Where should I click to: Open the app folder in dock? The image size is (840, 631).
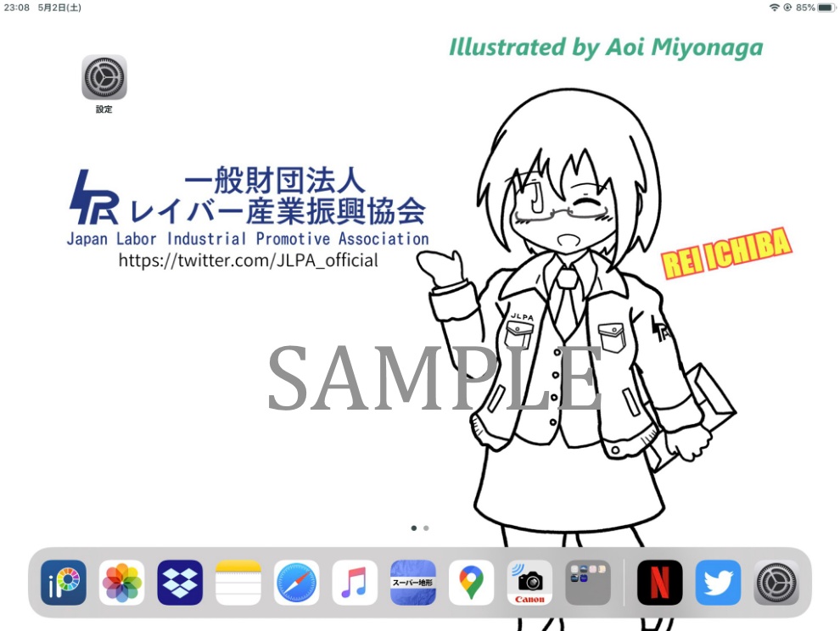click(x=588, y=583)
